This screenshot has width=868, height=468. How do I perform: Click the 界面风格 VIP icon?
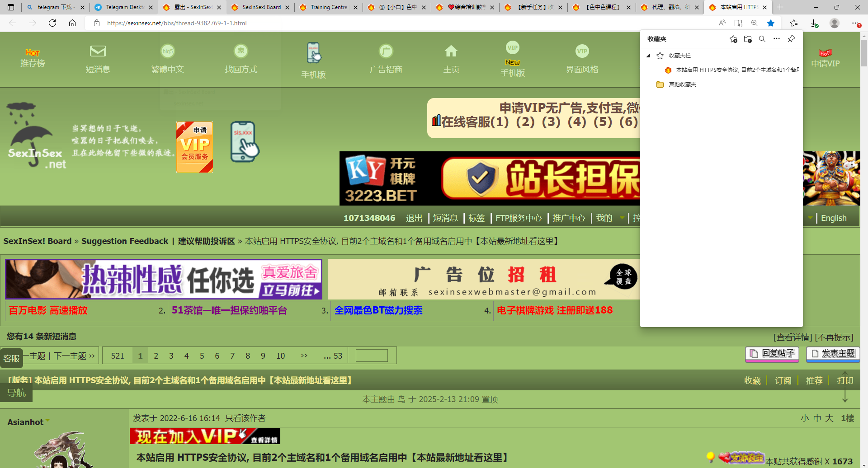point(582,51)
